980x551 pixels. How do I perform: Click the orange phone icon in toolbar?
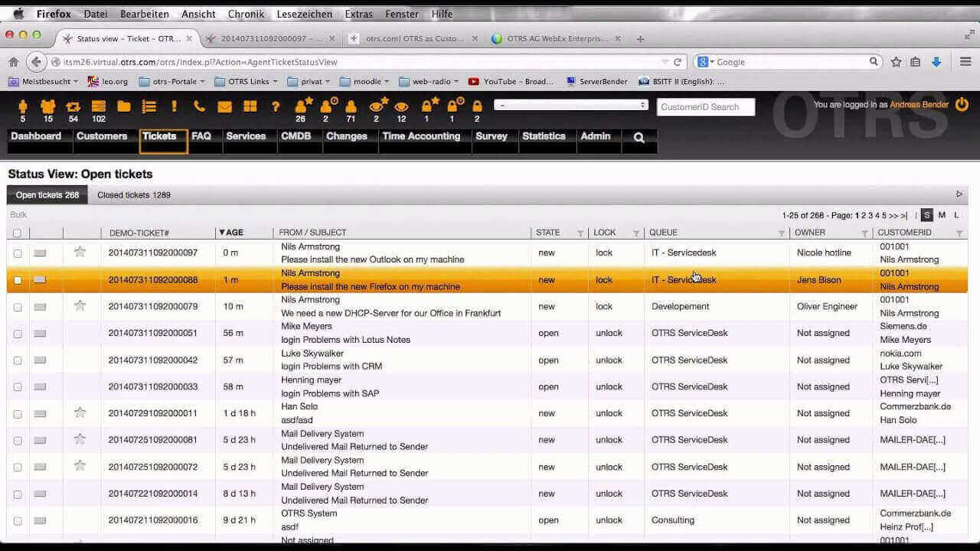(199, 106)
